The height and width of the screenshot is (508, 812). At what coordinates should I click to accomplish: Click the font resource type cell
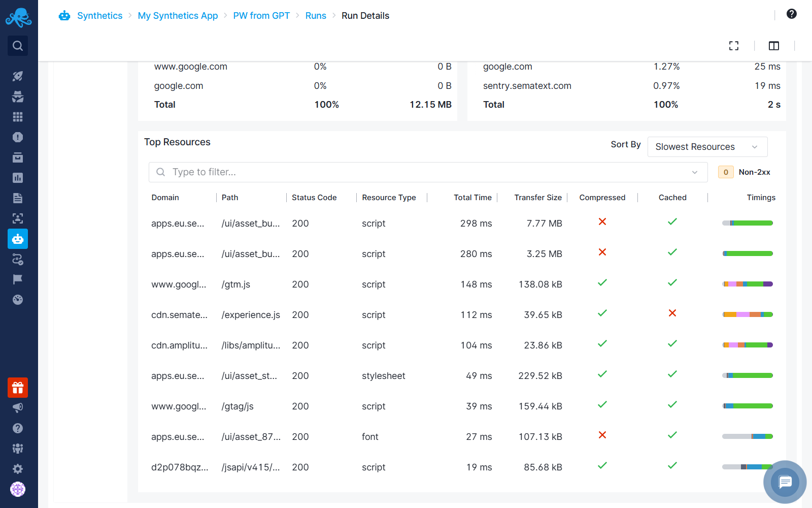370,437
